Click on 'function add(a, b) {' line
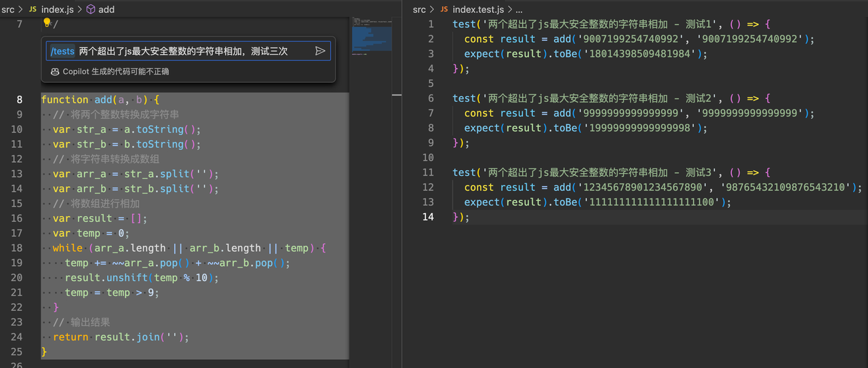 point(100,99)
